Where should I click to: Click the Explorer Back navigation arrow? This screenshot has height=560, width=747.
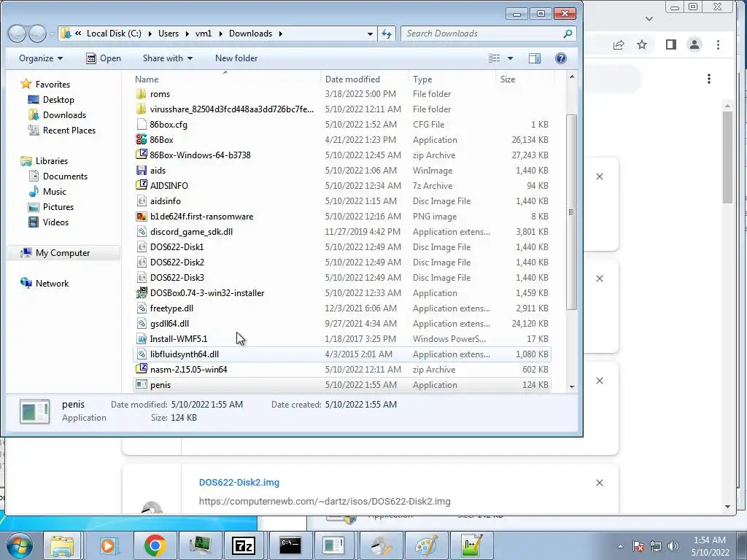[x=18, y=34]
